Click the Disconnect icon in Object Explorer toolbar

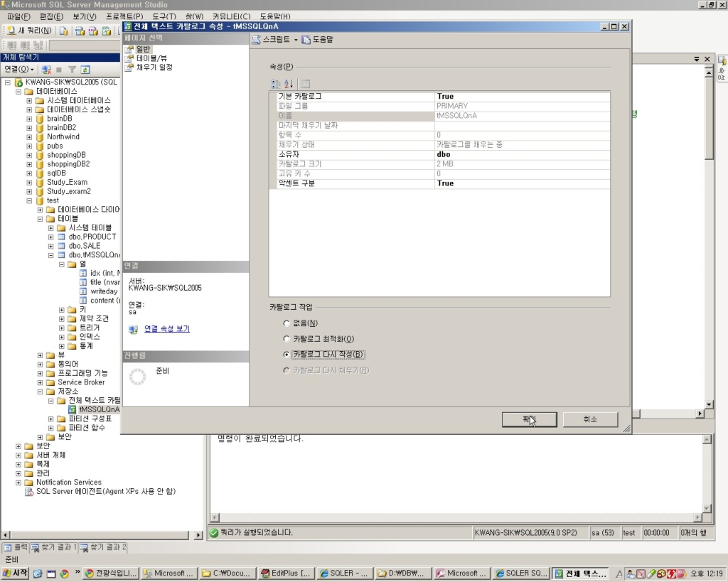(x=46, y=70)
